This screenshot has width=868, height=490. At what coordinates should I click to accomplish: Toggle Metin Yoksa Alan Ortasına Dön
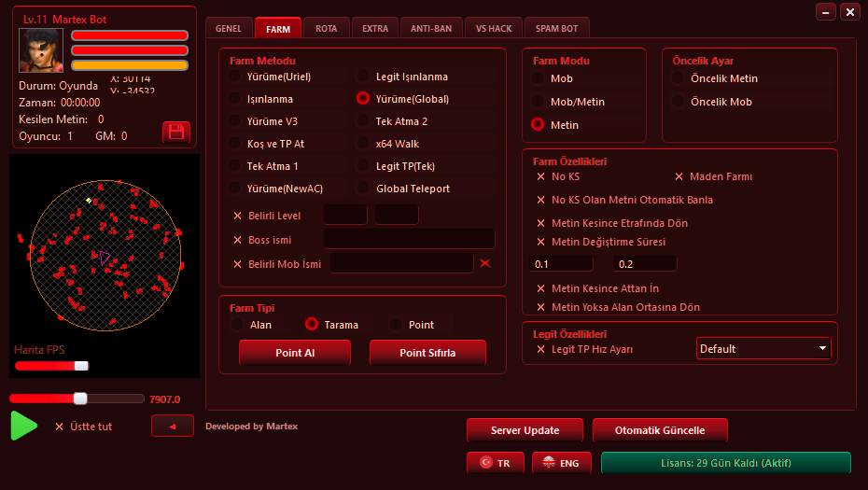[x=540, y=307]
